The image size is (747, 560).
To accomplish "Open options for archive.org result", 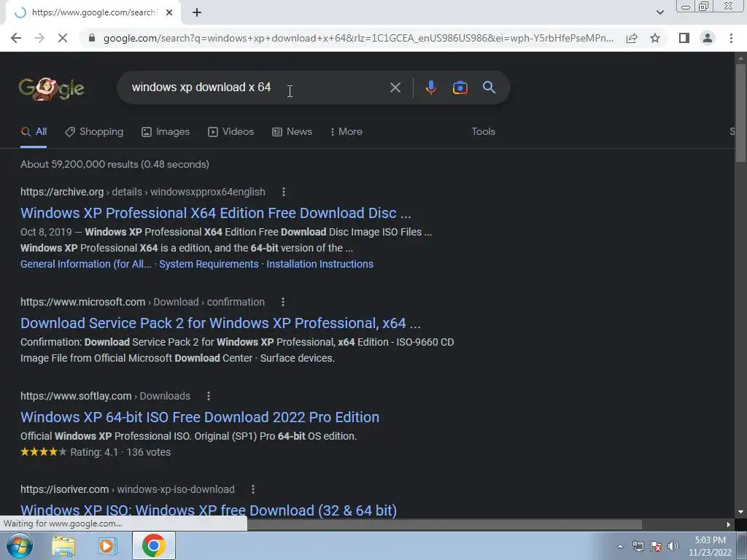I will pos(284,192).
